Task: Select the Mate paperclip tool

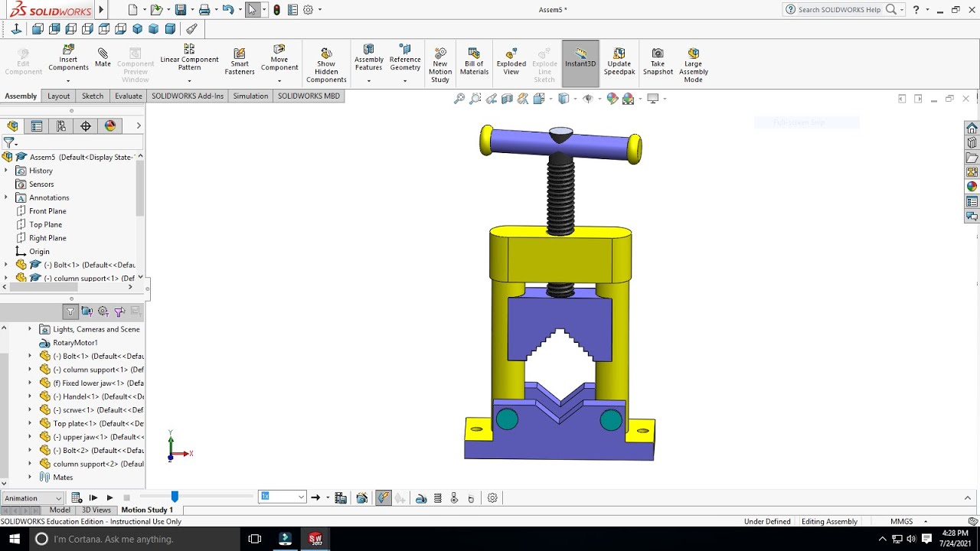Action: click(x=103, y=57)
